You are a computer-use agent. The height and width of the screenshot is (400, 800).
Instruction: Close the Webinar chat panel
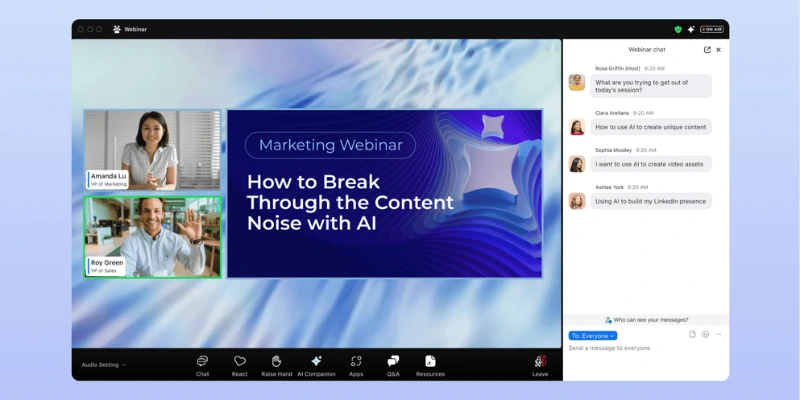tap(718, 49)
